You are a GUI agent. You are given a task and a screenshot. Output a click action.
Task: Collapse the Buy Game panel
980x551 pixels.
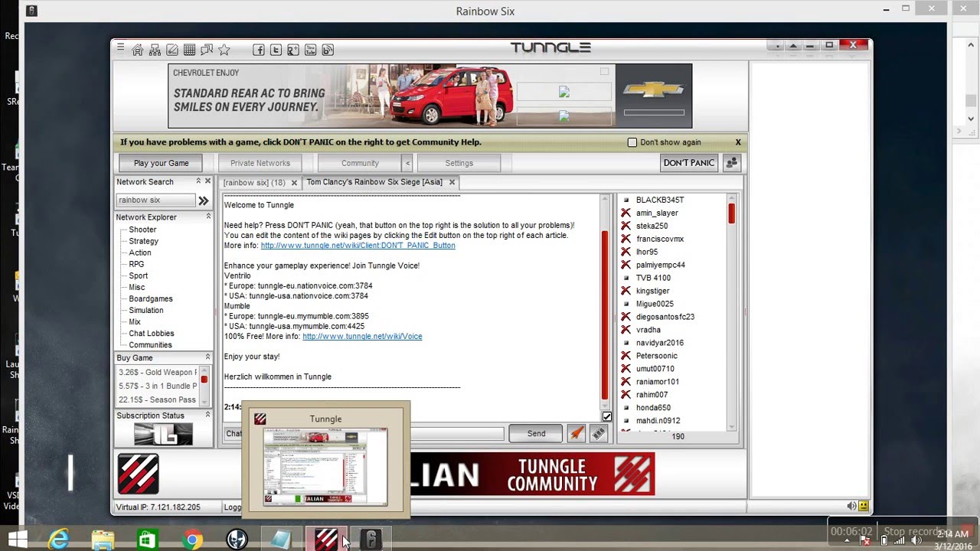point(207,357)
